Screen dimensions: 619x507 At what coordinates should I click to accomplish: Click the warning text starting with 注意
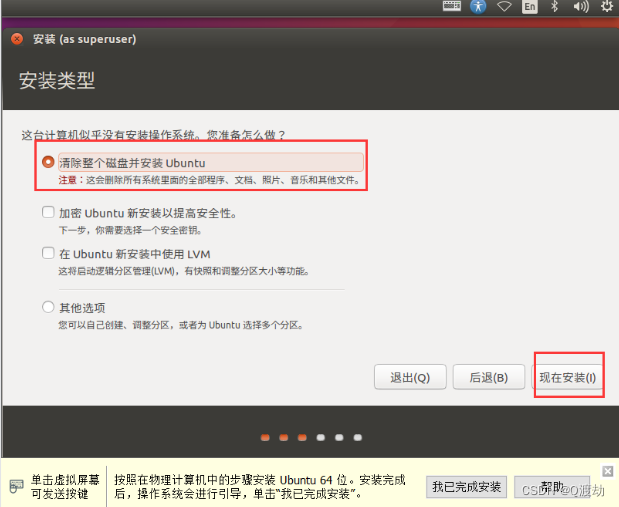pos(209,180)
